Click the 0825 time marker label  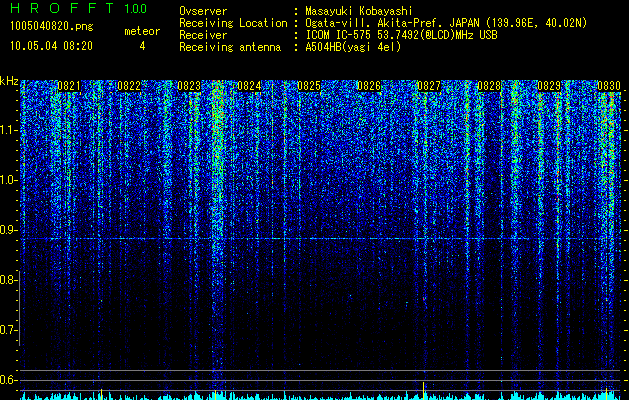pos(309,86)
